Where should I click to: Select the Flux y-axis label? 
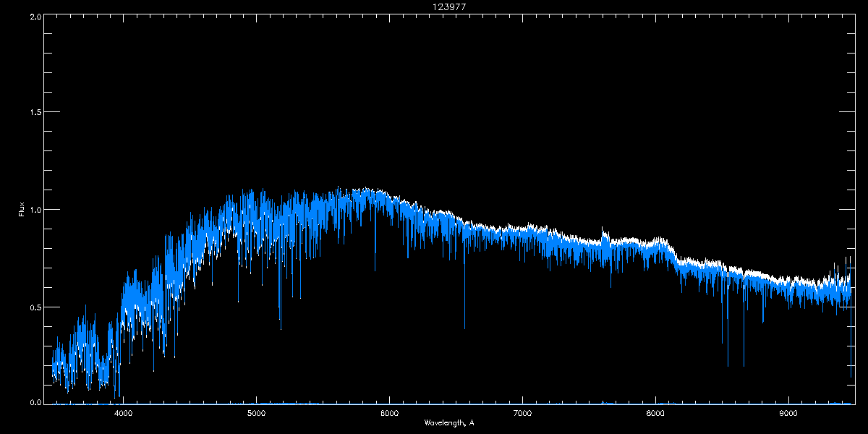[x=22, y=210]
